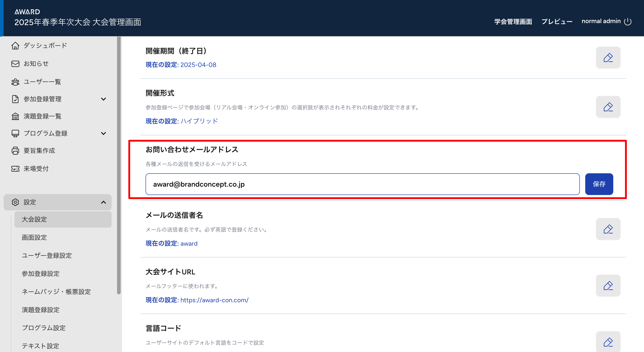
Task: Expand the 参加登録管理 submenu chevron
Action: click(103, 99)
